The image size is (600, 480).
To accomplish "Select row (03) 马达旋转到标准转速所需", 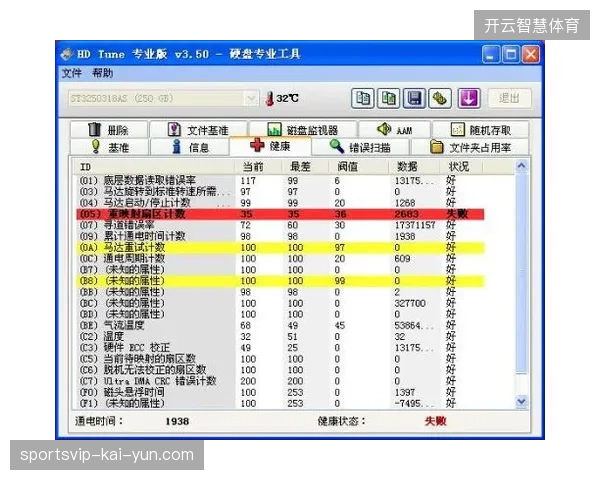I will 280,191.
